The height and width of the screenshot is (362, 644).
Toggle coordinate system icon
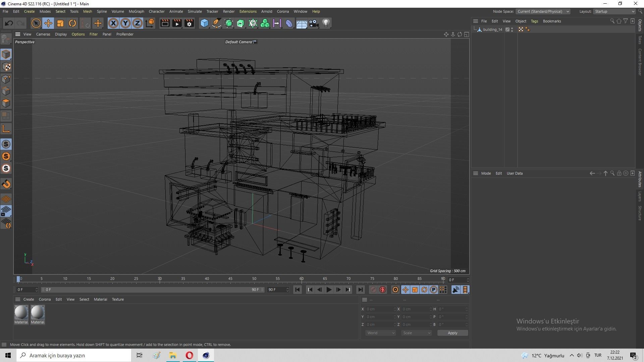(x=150, y=23)
